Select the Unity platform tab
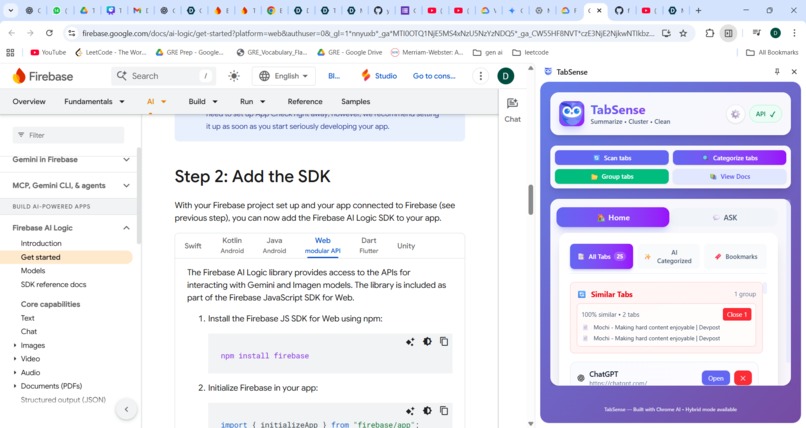This screenshot has height=428, width=806. (406, 246)
